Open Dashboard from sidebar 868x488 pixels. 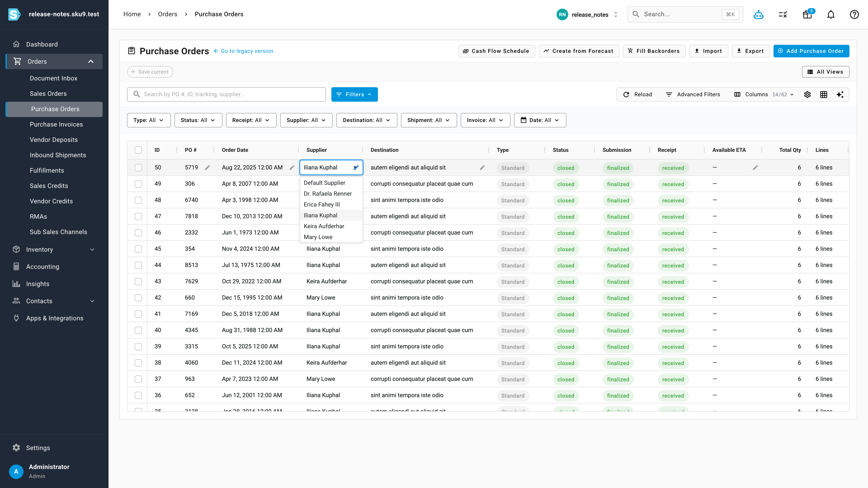pos(42,45)
